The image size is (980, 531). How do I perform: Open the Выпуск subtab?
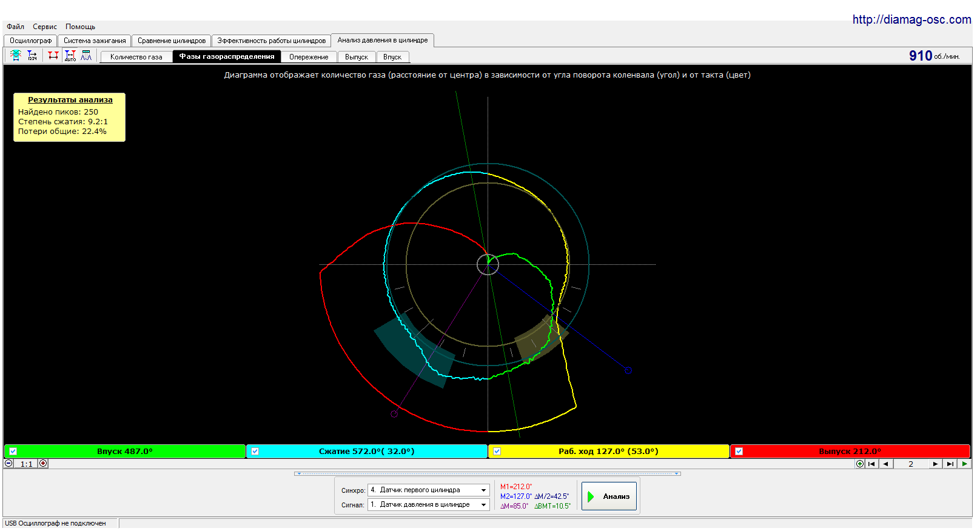pos(357,57)
